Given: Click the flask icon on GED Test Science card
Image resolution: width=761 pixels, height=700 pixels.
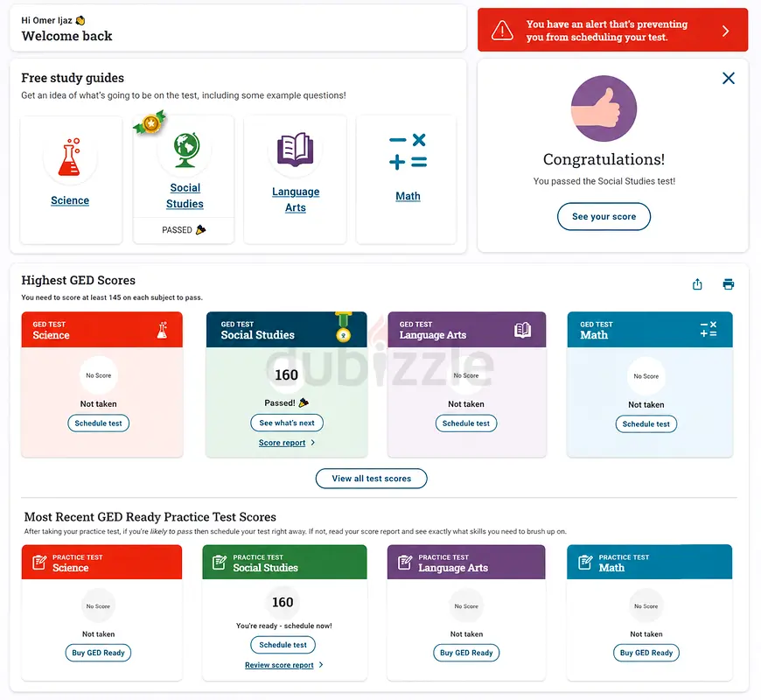Looking at the screenshot, I should (x=162, y=330).
